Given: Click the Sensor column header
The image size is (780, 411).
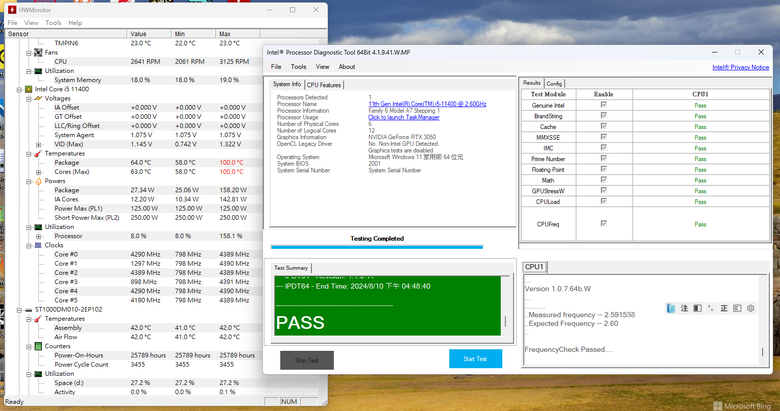Looking at the screenshot, I should pos(66,34).
